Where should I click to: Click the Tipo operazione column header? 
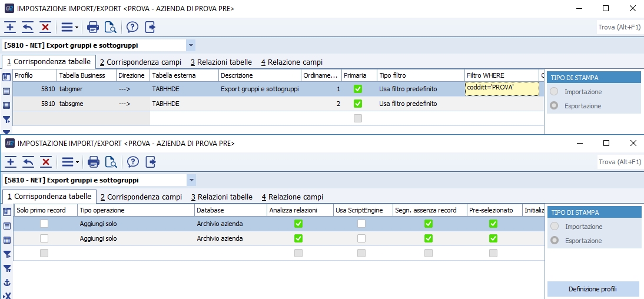135,210
